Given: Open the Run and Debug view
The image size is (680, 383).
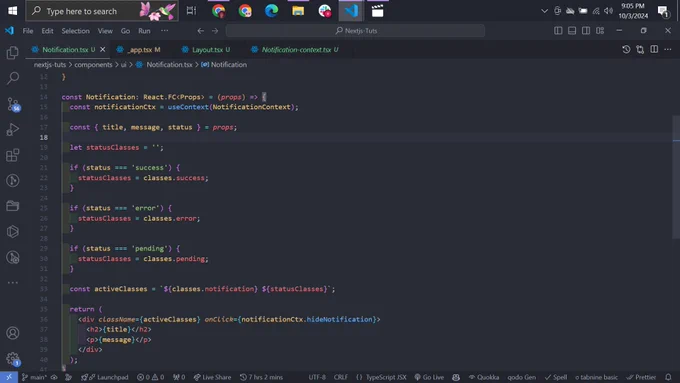Looking at the screenshot, I should 13,129.
